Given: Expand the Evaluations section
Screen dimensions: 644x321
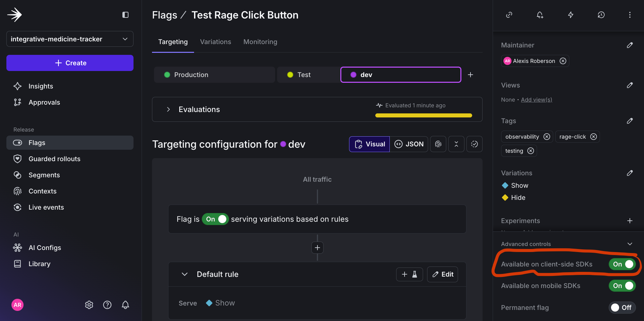Looking at the screenshot, I should pos(168,109).
